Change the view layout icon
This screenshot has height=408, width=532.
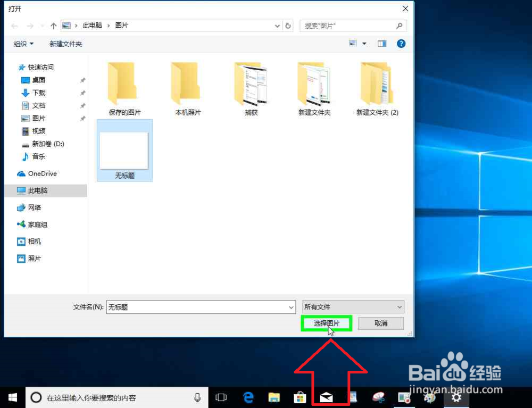[x=353, y=44]
